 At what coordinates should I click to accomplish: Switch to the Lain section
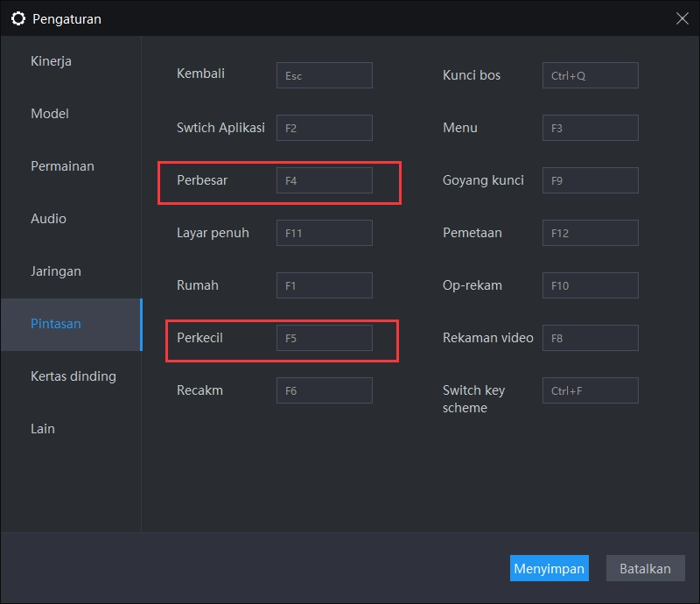pyautogui.click(x=43, y=429)
